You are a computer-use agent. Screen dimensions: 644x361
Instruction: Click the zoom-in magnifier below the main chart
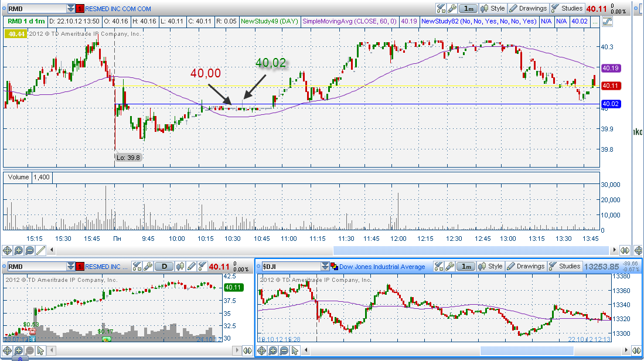coord(18,250)
